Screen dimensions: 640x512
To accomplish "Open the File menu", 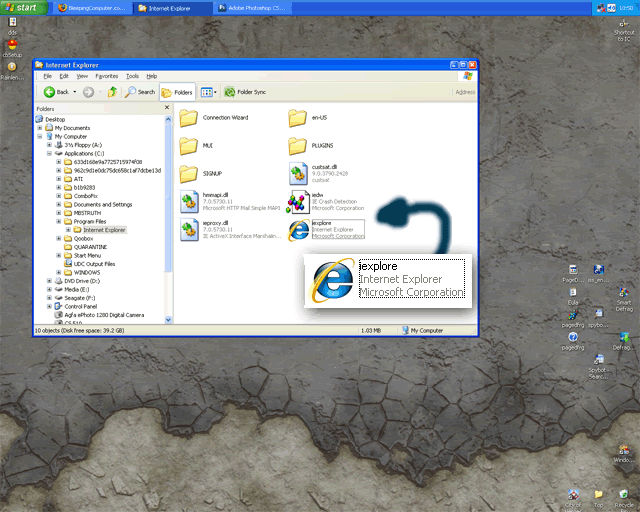I will (48, 76).
